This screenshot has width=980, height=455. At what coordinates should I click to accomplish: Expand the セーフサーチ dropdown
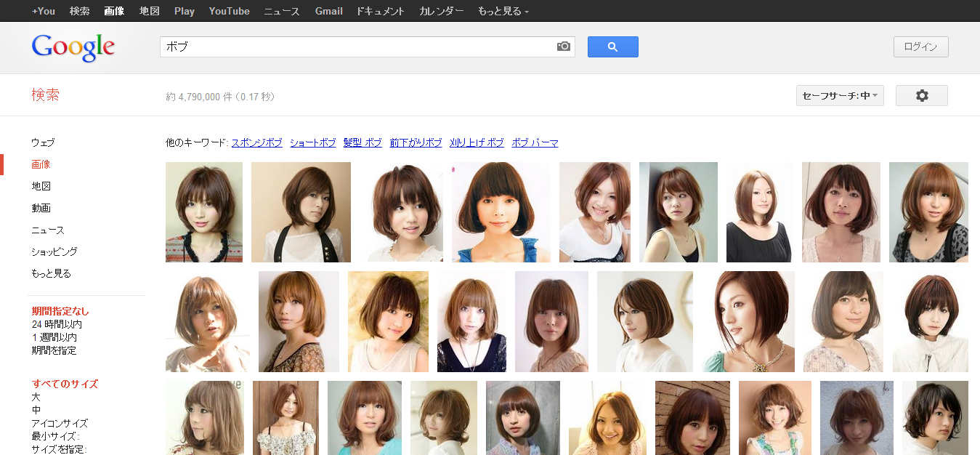point(840,96)
